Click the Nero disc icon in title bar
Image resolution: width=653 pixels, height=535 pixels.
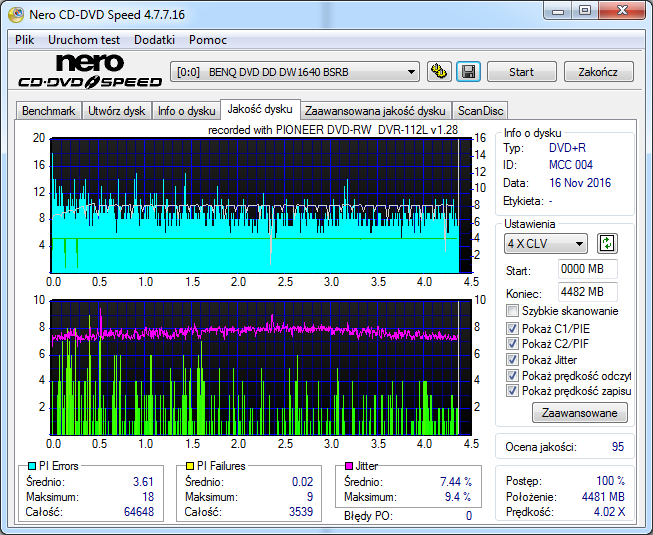(x=16, y=15)
